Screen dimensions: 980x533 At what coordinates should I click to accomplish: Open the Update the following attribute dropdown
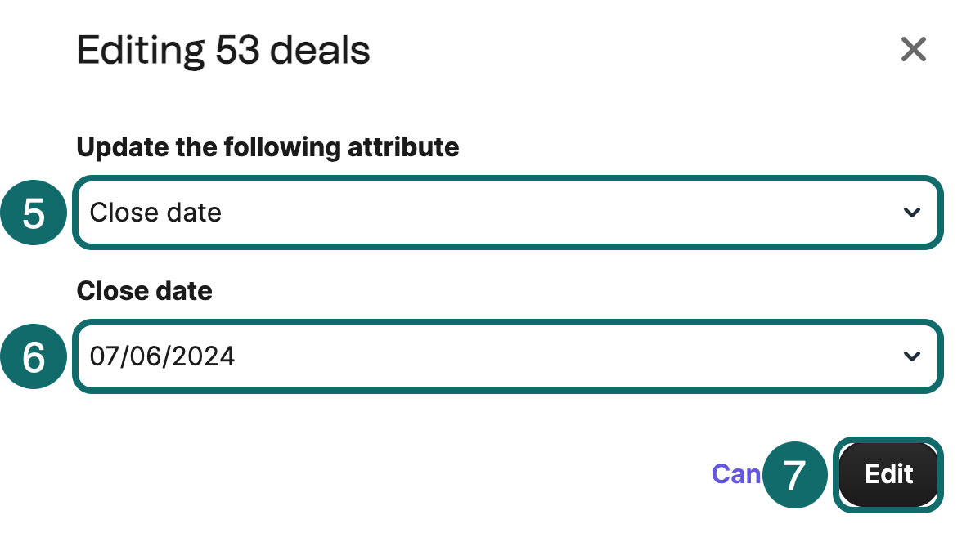(507, 213)
